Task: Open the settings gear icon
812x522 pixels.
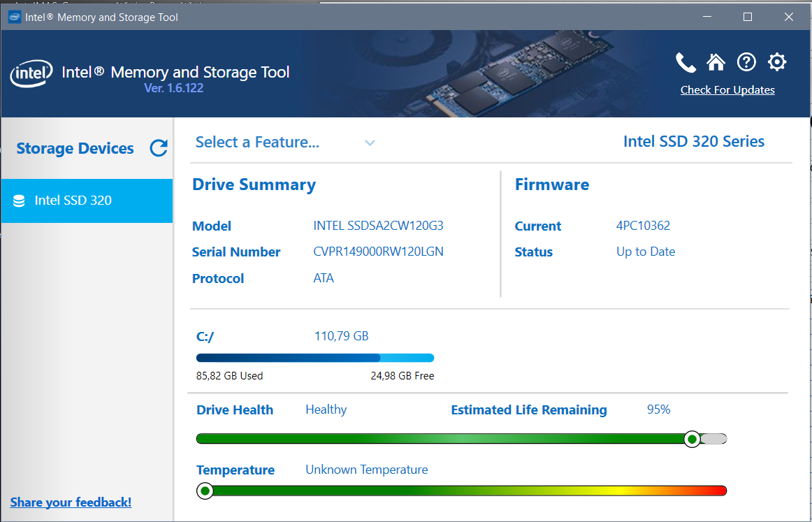Action: 777,62
